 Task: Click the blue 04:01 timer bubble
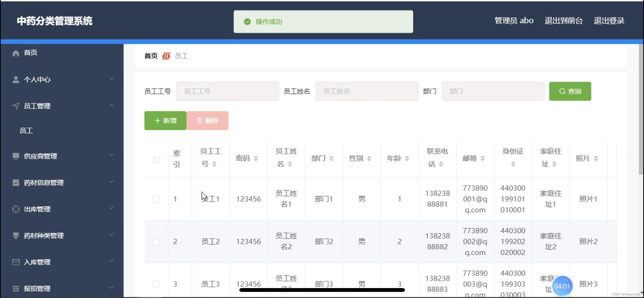[562, 286]
